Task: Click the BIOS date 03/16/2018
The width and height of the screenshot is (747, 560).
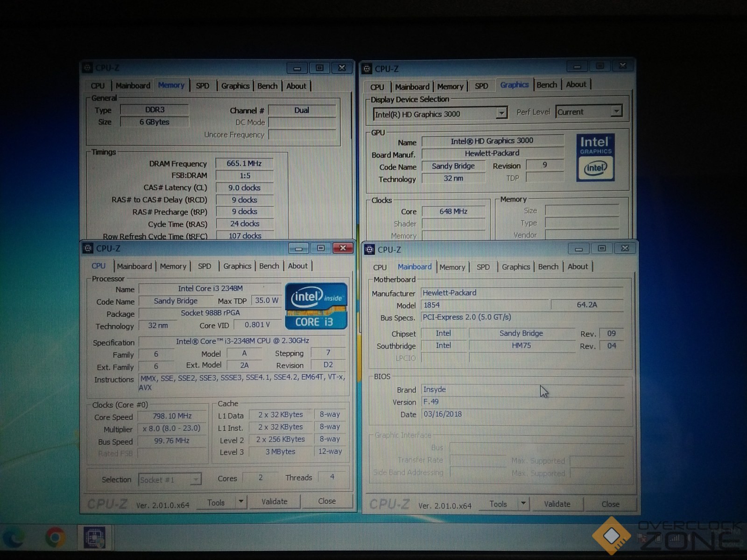Action: pos(523,414)
